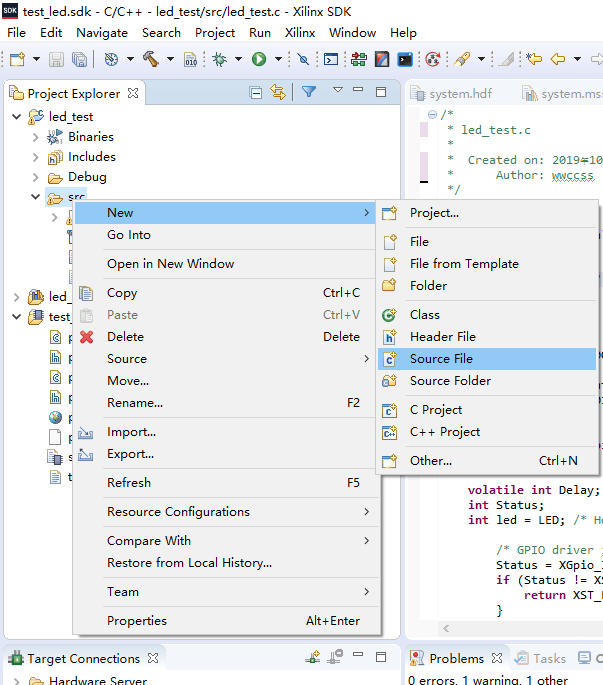Click the red circular repositories icon
The width and height of the screenshot is (603, 685).
click(x=433, y=59)
